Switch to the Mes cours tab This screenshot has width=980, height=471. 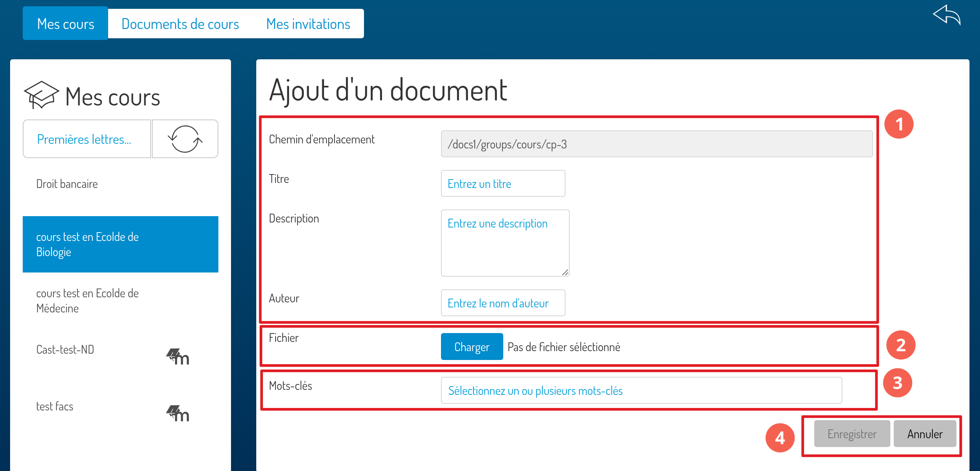66,24
